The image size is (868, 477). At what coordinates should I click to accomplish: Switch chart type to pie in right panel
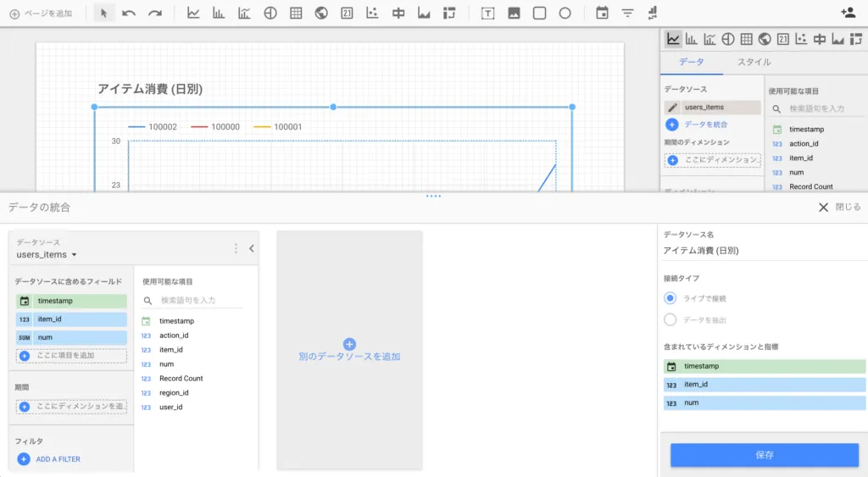click(728, 39)
